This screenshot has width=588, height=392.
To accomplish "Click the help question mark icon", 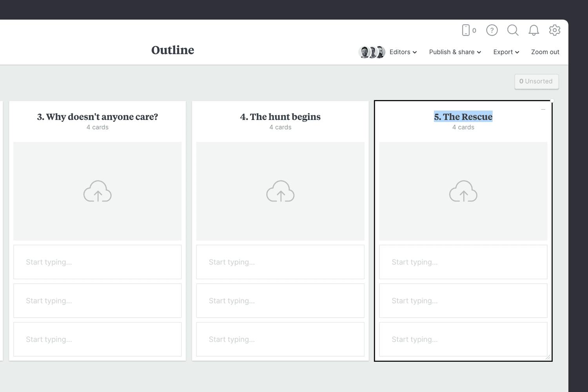I will (x=492, y=30).
